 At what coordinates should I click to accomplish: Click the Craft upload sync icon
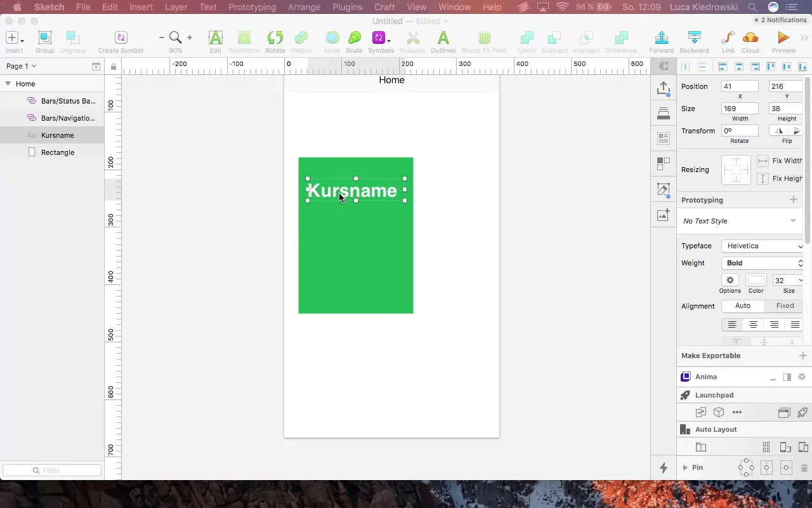point(664,89)
